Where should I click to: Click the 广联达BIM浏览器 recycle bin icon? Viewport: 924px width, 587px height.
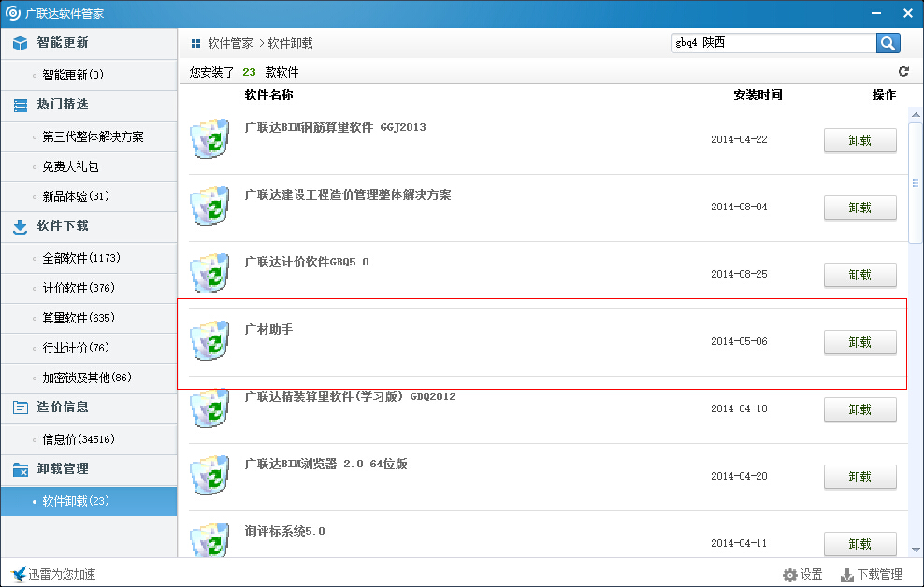point(209,475)
